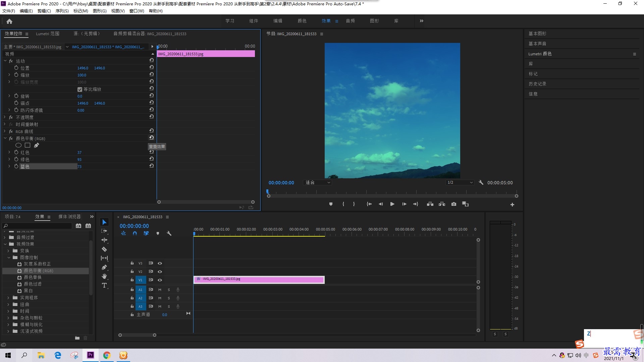Expand the 扭曲 effects folder
This screenshot has width=644, height=362.
tap(9, 304)
